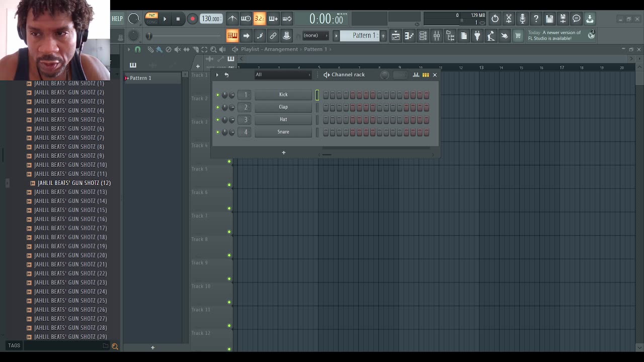This screenshot has height=362, width=644.
Task: Open the shopping cart content library icon
Action: tap(518, 35)
